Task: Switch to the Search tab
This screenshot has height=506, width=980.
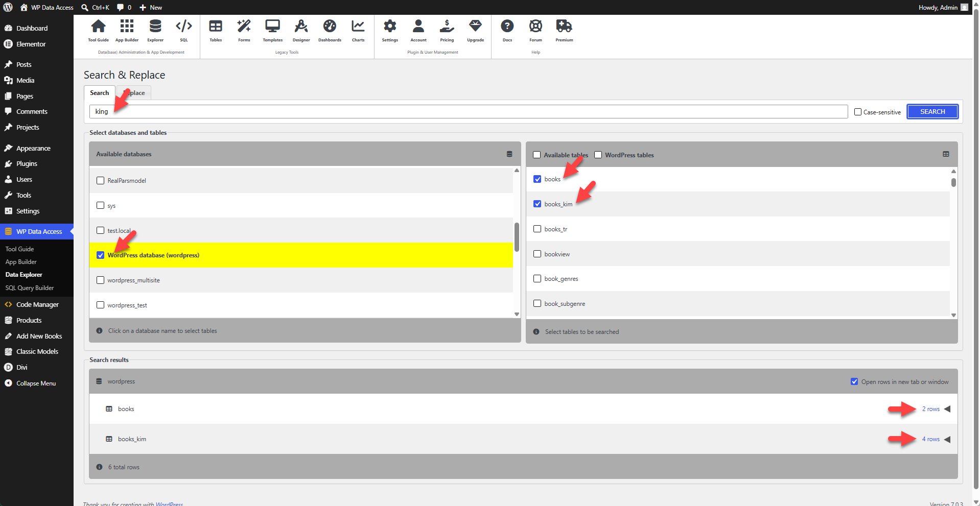Action: [100, 93]
